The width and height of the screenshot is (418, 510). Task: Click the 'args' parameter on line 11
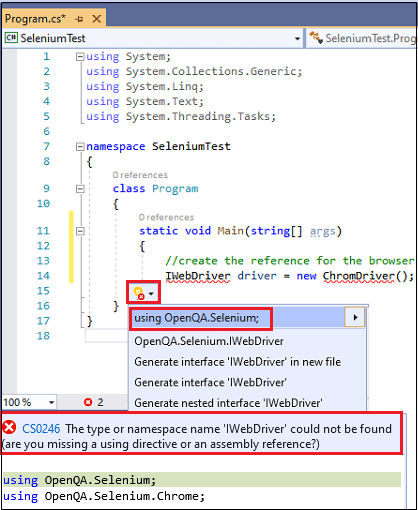click(x=323, y=231)
